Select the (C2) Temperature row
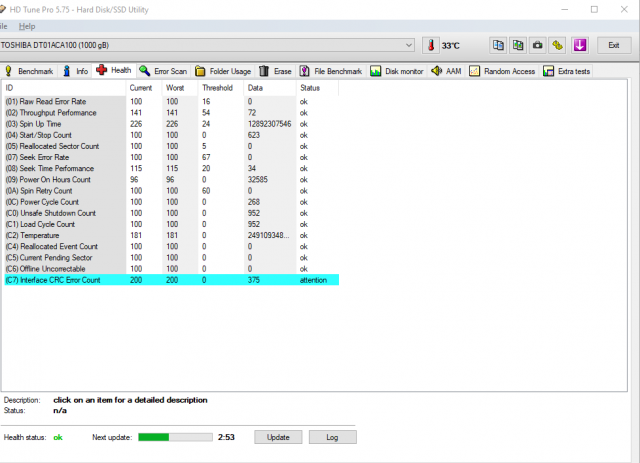The height and width of the screenshot is (463, 640). [x=171, y=235]
